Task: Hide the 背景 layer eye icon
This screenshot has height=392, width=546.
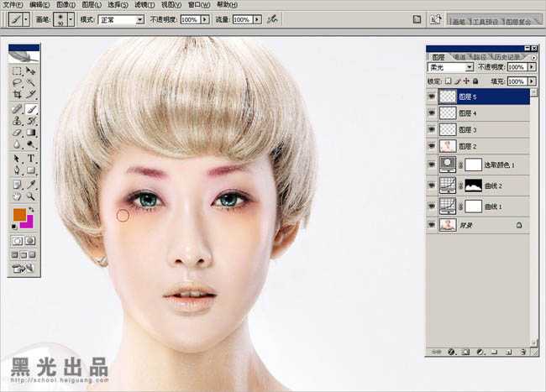Action: tap(432, 225)
